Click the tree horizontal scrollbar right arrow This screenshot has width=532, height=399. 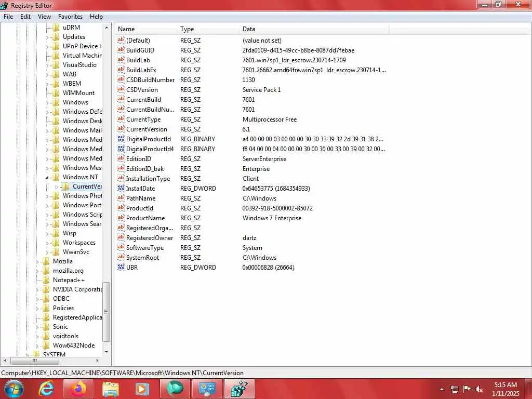point(97,361)
